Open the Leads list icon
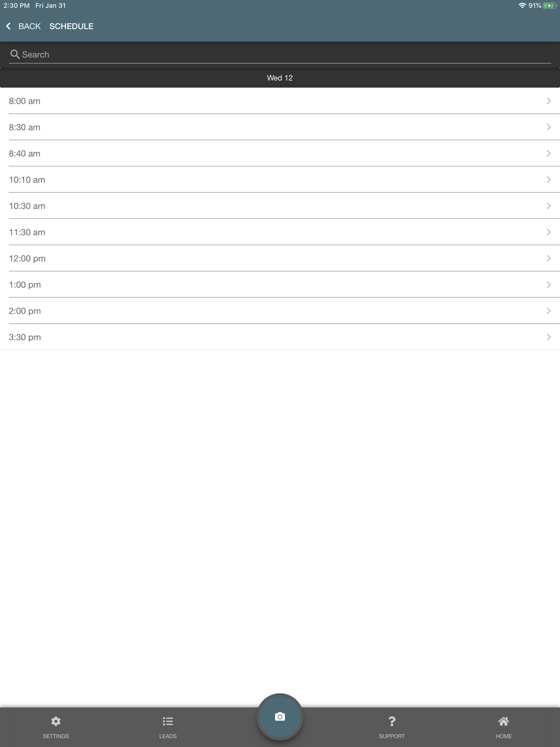560x747 pixels. [167, 721]
